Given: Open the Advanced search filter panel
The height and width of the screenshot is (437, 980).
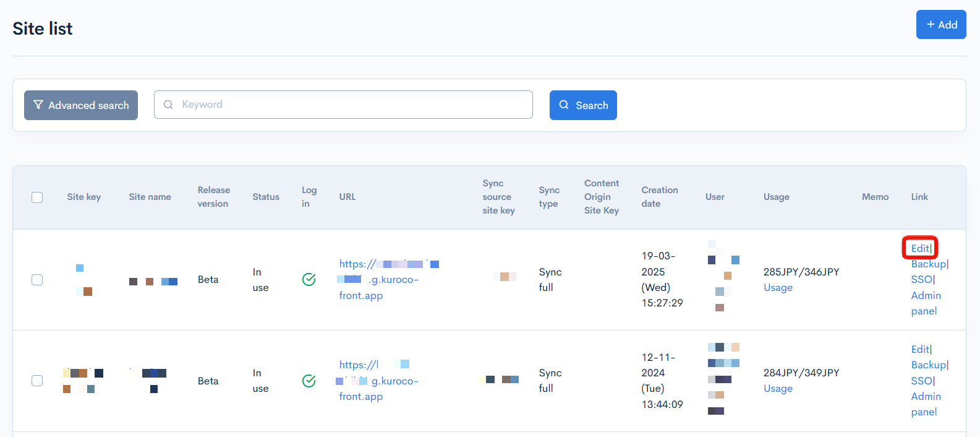Looking at the screenshot, I should coord(81,105).
